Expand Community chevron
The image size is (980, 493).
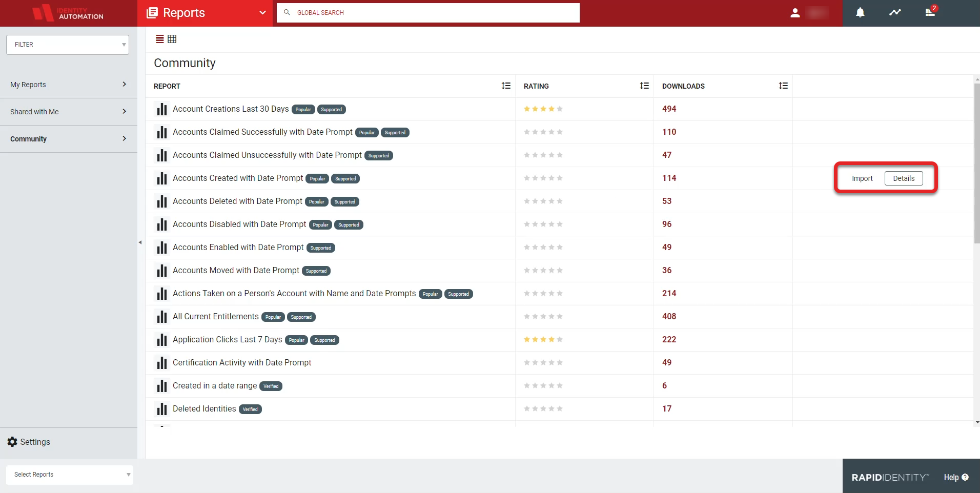tap(124, 138)
